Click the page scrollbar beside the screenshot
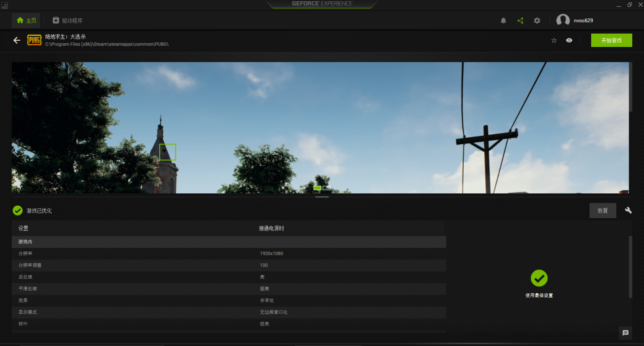Image resolution: width=644 pixels, height=346 pixels. click(x=631, y=87)
